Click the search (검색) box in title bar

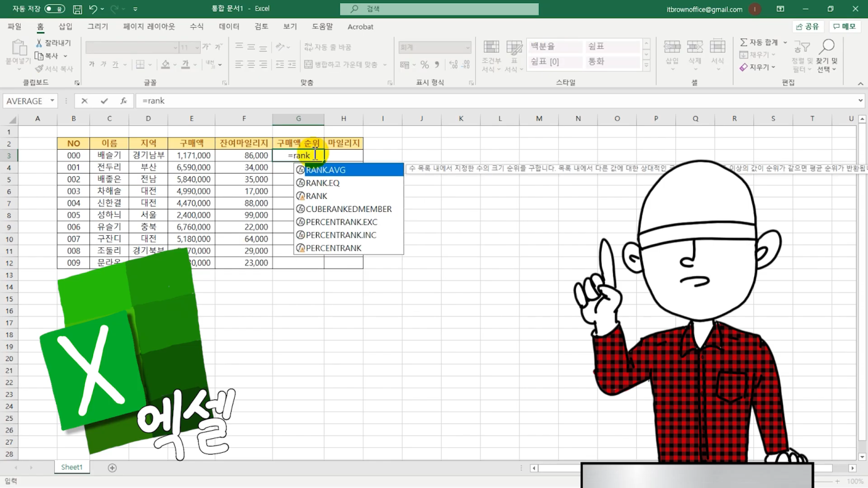tap(439, 9)
